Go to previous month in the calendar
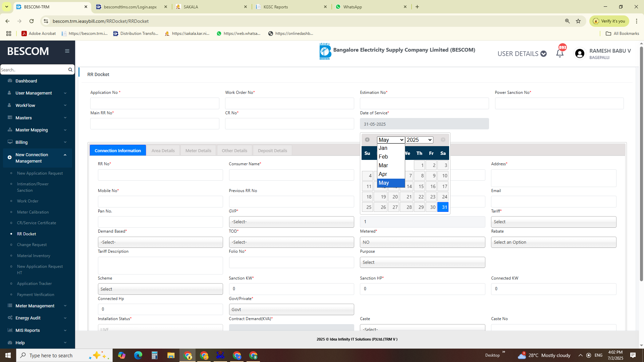 coord(367,140)
